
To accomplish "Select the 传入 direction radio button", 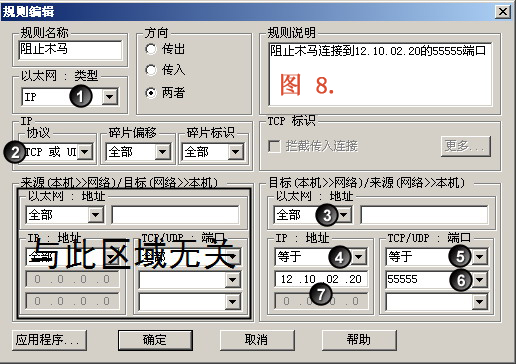I will click(151, 70).
